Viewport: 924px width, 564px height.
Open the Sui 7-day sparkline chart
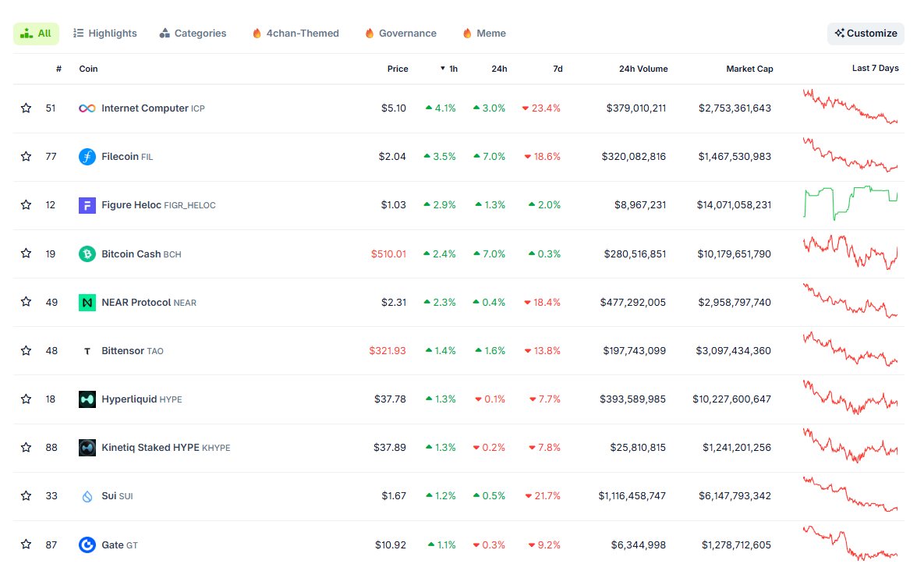click(x=851, y=494)
